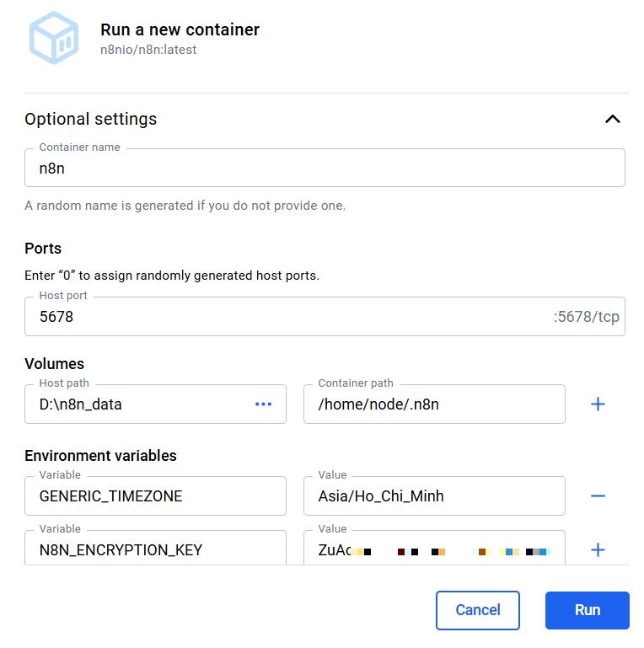Click the encryption key value field
Screen dimensions: 644x648
coord(434,548)
